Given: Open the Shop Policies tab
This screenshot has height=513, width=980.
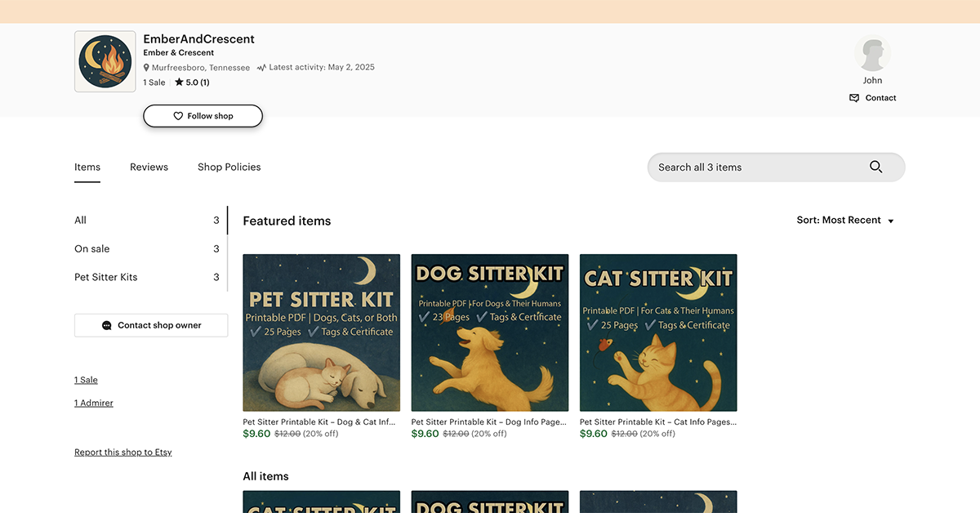Looking at the screenshot, I should click(x=229, y=167).
